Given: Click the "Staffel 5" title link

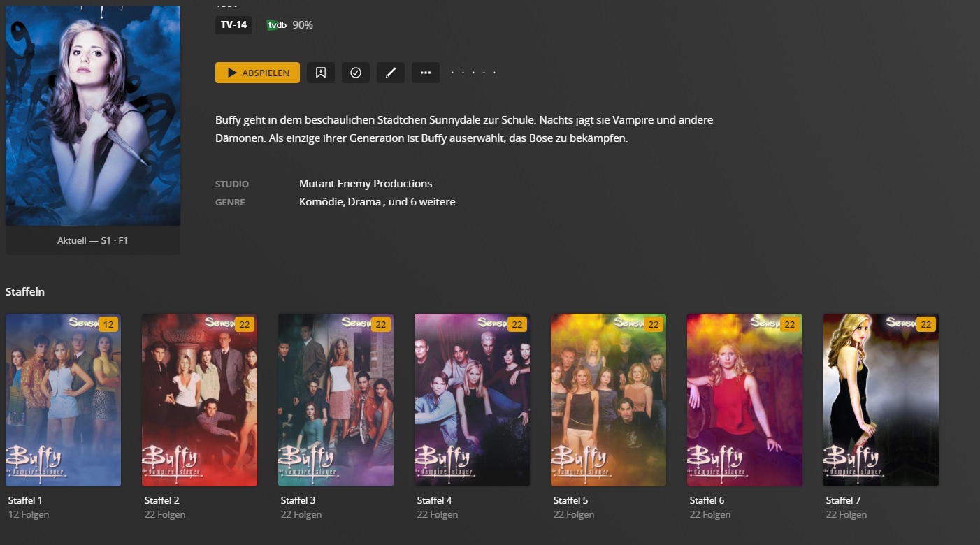Looking at the screenshot, I should coord(571,500).
